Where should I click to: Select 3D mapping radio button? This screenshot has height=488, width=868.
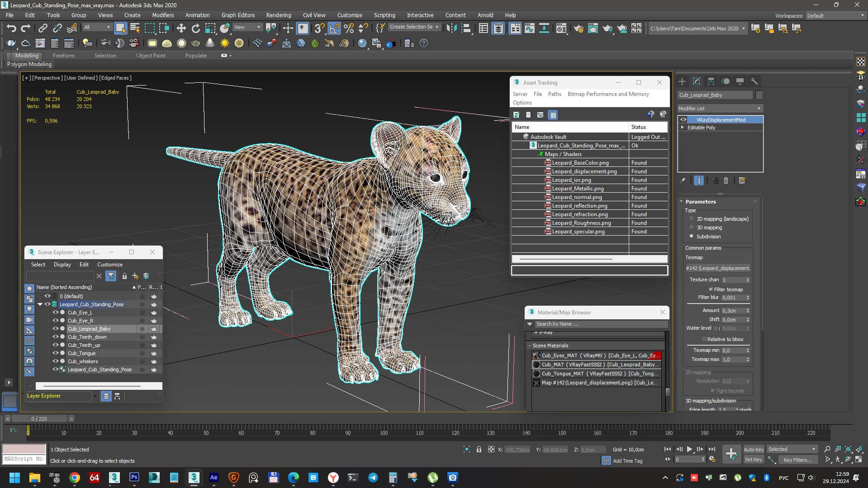pyautogui.click(x=691, y=227)
